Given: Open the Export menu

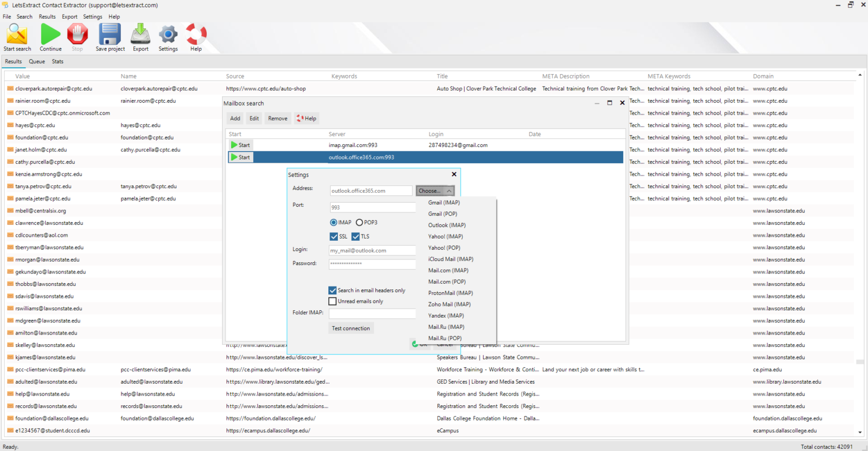Looking at the screenshot, I should tap(69, 16).
